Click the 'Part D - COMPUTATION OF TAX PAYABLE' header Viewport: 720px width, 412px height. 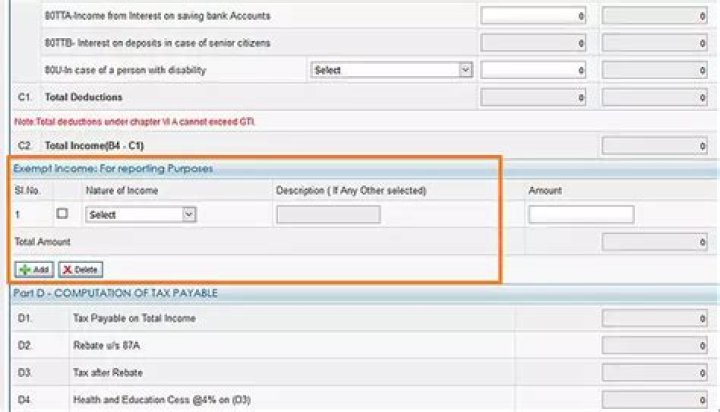[x=115, y=293]
